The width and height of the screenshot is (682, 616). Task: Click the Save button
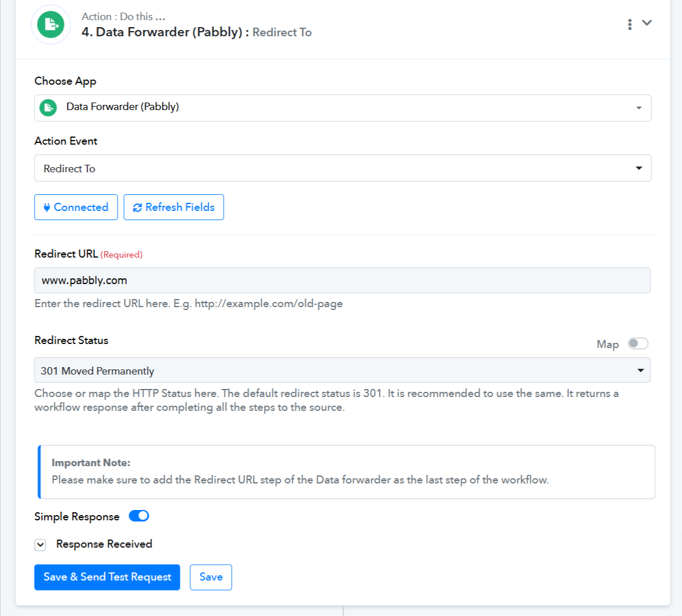211,577
